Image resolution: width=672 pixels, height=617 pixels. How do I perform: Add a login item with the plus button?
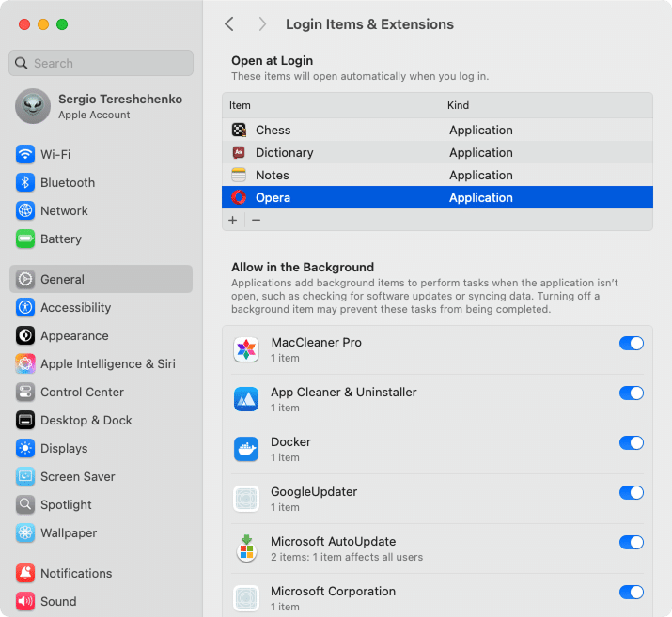[x=233, y=220]
